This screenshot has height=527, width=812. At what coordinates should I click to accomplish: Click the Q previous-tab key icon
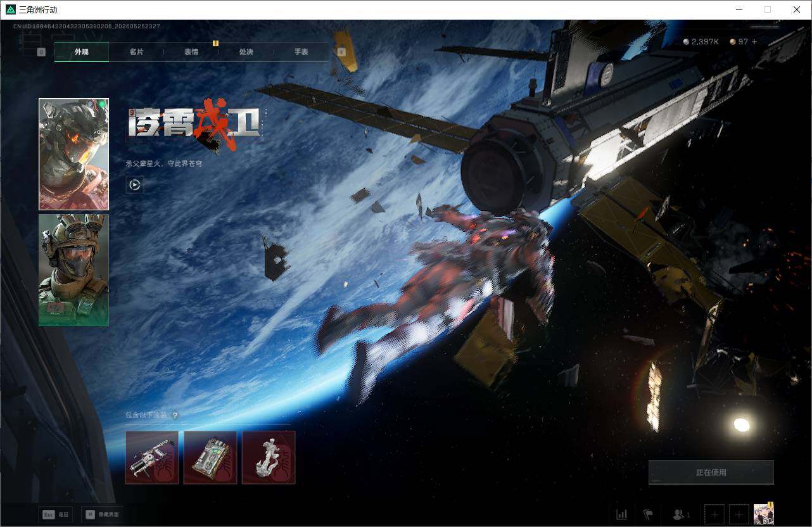[41, 52]
